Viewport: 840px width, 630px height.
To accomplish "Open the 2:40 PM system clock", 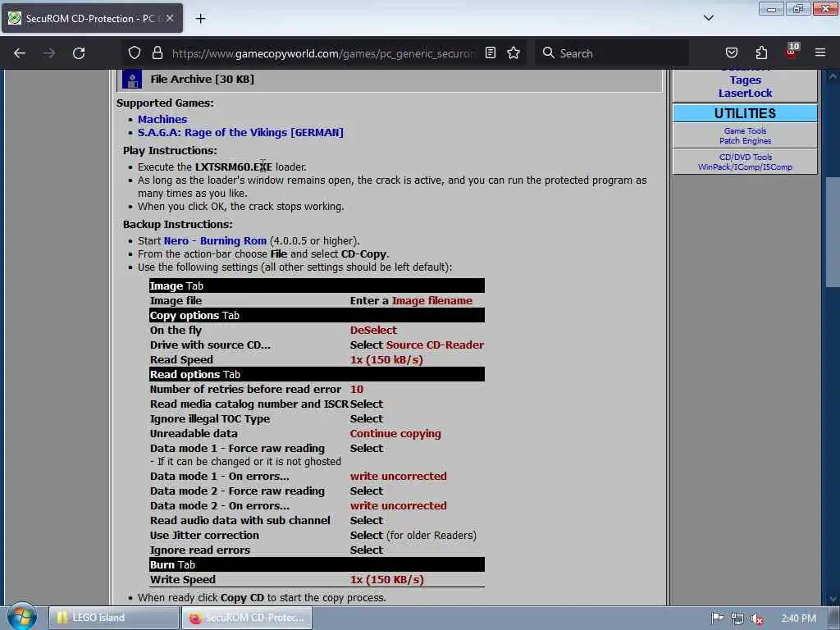I will pos(798,619).
